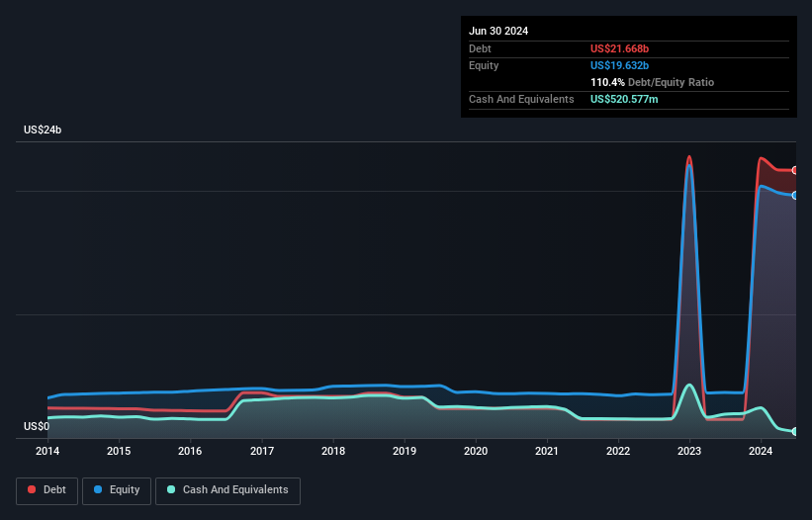The image size is (812, 520).
Task: Click the Debt label in tooltip
Action: [480, 48]
